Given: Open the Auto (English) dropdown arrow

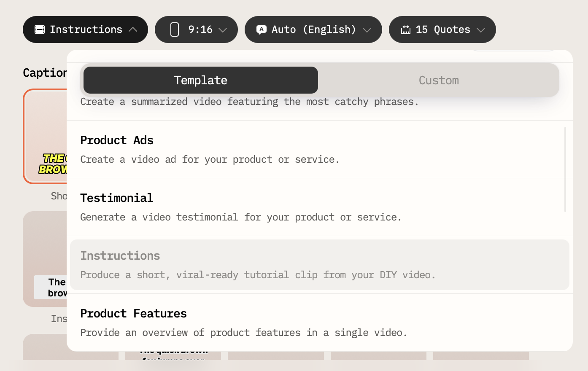Looking at the screenshot, I should click(367, 30).
